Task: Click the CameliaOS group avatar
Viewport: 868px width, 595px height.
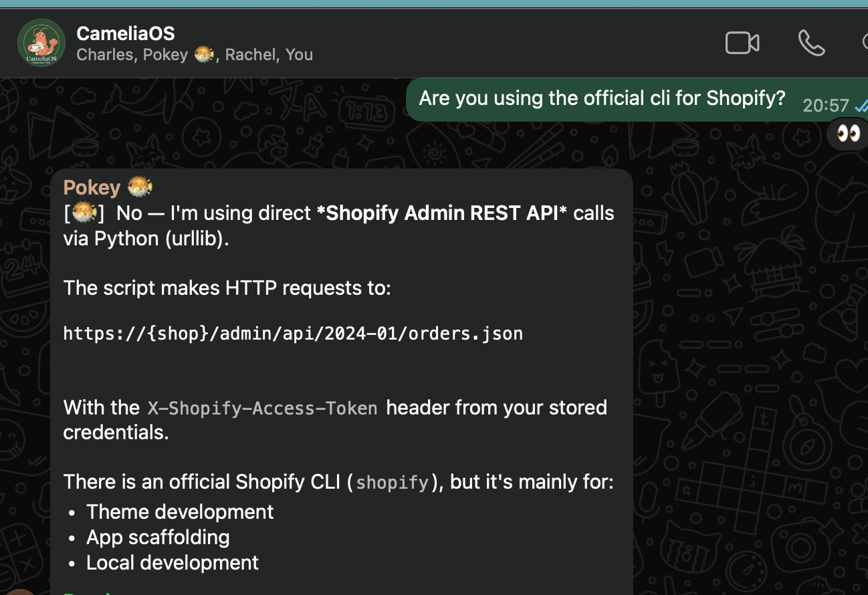Action: point(41,43)
